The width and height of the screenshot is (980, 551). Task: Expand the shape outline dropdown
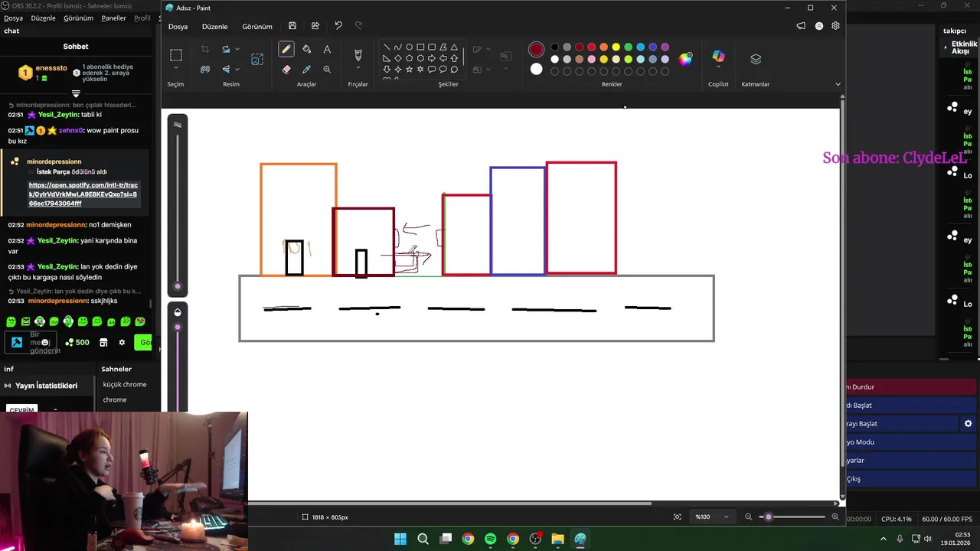(488, 49)
